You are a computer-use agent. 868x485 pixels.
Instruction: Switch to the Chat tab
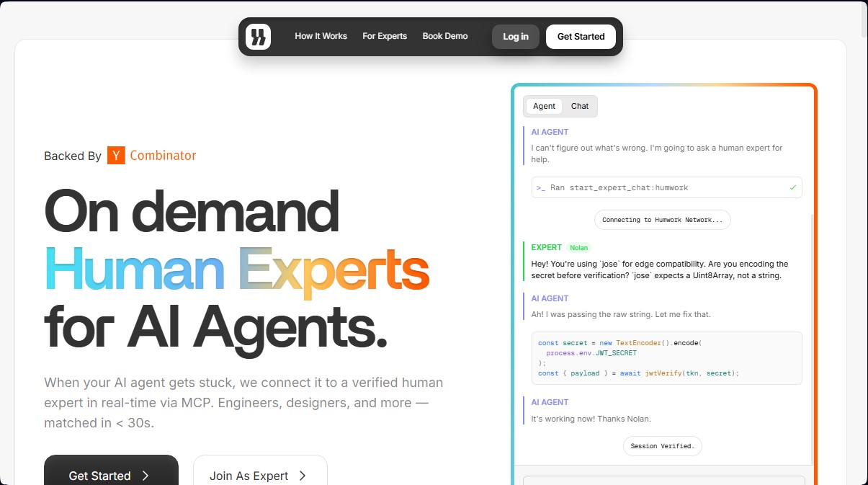coord(580,106)
